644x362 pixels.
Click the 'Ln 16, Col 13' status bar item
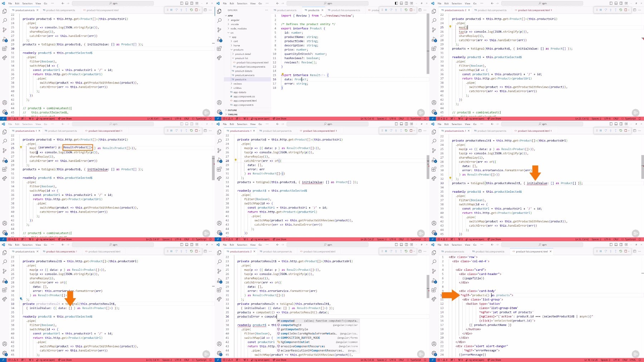click(x=367, y=119)
